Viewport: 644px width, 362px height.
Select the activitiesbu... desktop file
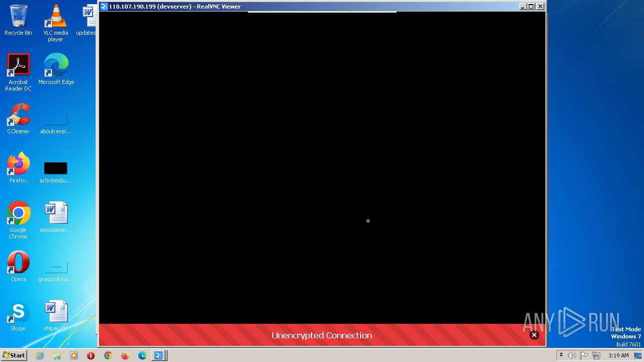tap(56, 172)
